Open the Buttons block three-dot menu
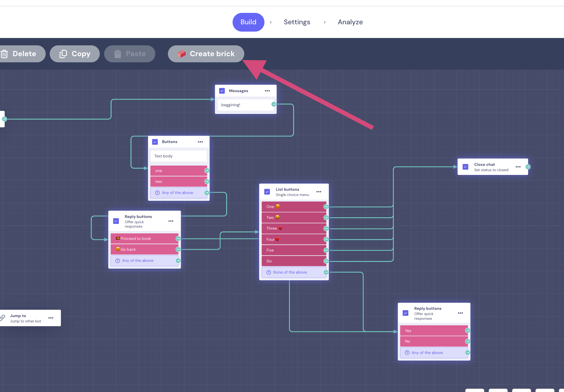 (200, 142)
